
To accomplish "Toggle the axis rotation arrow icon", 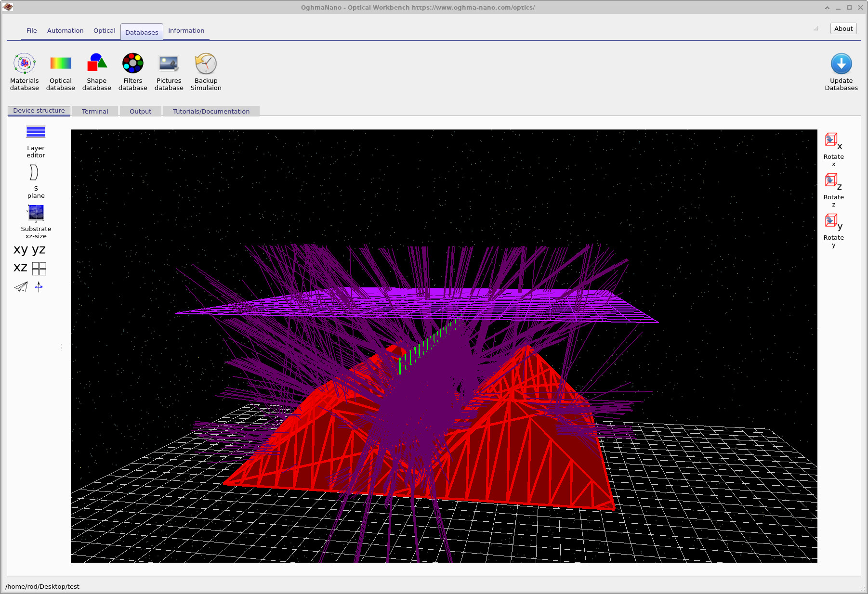I will tap(39, 287).
